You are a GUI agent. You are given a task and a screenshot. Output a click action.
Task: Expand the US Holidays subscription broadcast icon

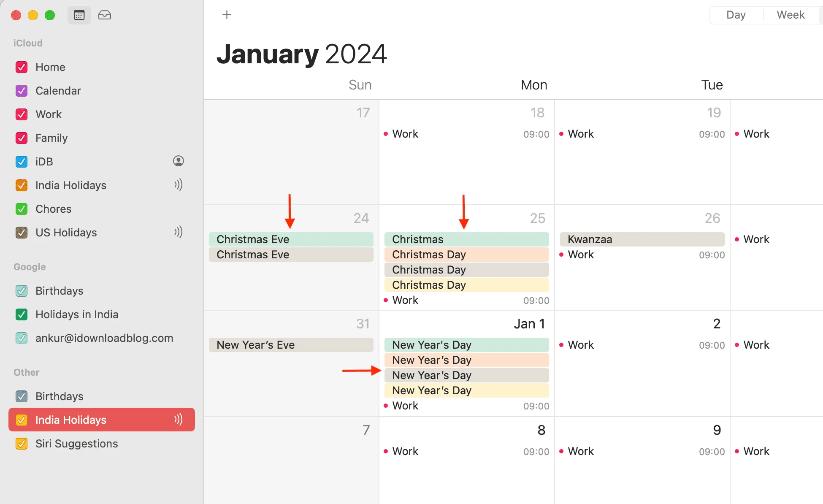[x=178, y=232]
